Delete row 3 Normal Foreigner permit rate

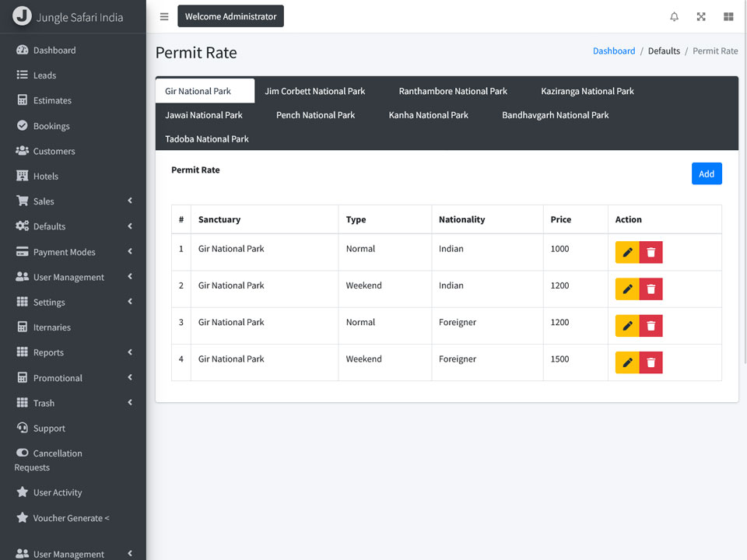click(651, 326)
